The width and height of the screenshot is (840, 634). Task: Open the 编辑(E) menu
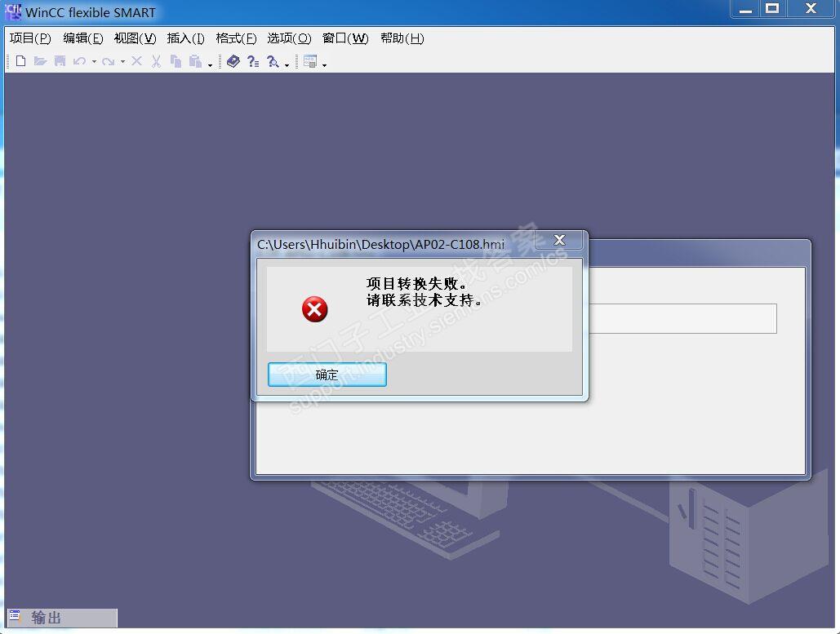(83, 38)
